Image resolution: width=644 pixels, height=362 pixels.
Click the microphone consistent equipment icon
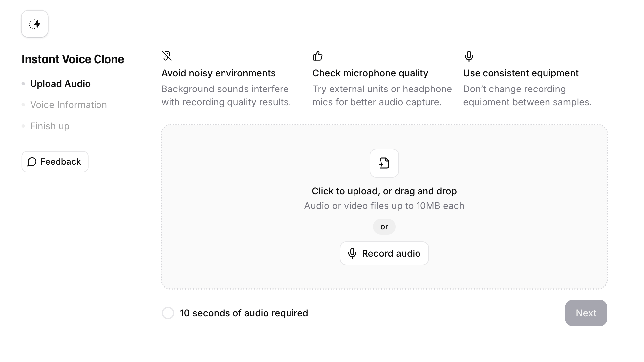(x=469, y=56)
